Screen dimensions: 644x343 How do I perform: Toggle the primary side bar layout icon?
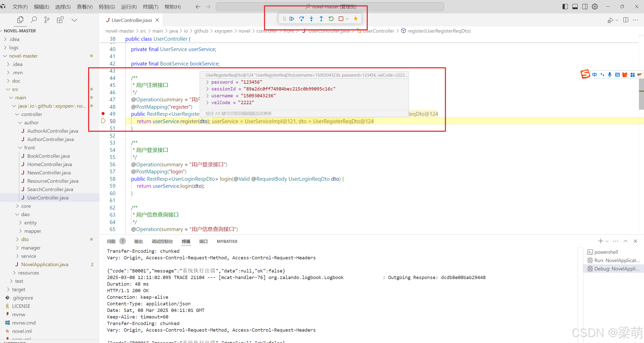point(565,7)
